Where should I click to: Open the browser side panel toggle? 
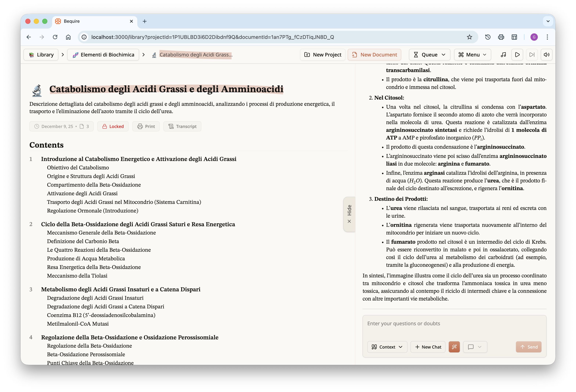tap(514, 37)
